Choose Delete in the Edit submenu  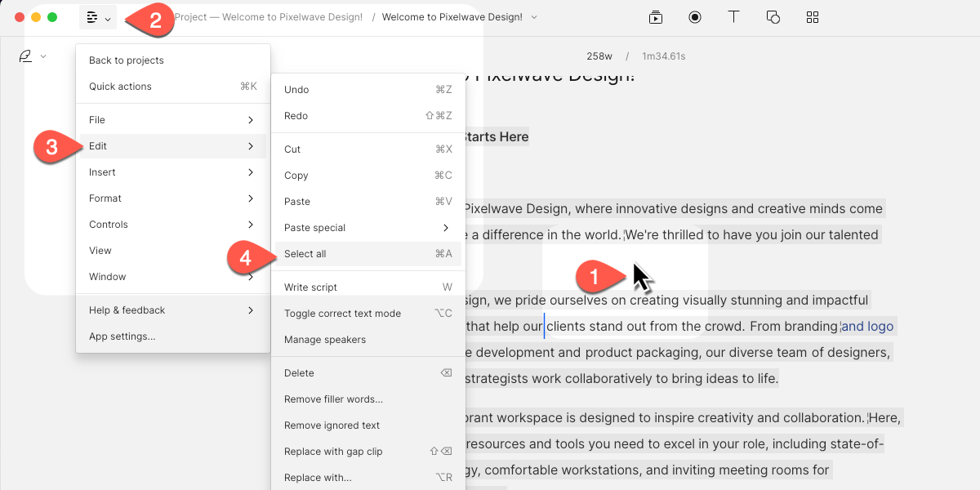(368, 373)
